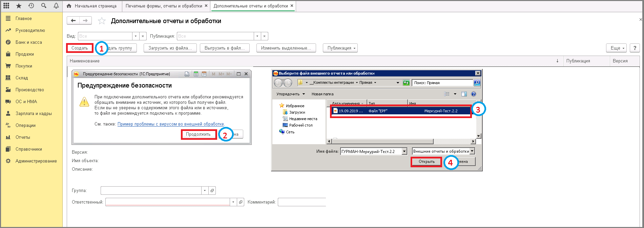Open the Отчеты section in the sidebar
This screenshot has width=644, height=228.
click(23, 137)
